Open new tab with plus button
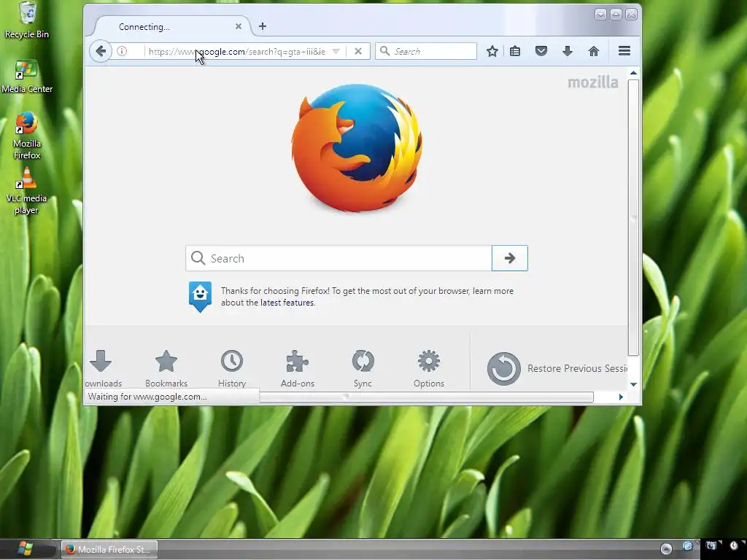 click(263, 26)
